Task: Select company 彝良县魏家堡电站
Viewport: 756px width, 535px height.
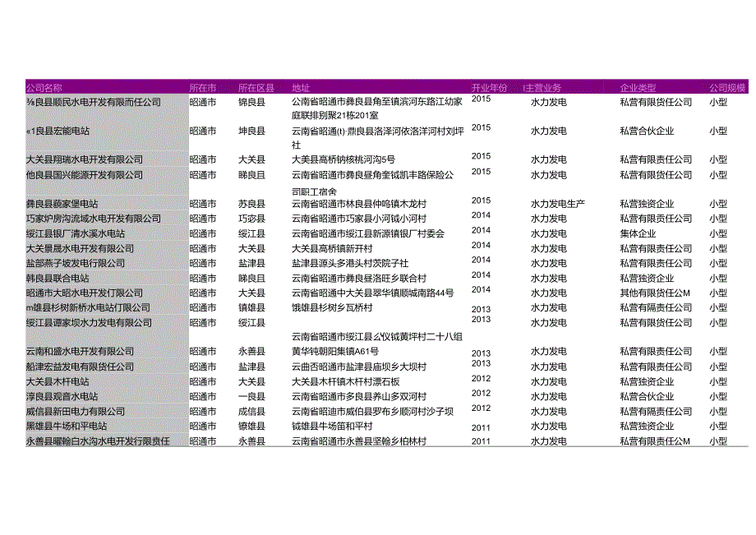Action: click(x=62, y=204)
